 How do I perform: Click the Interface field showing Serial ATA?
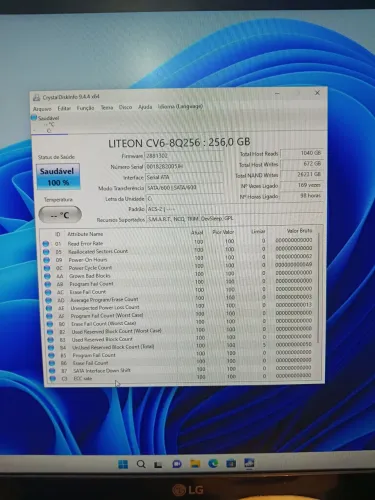point(184,177)
